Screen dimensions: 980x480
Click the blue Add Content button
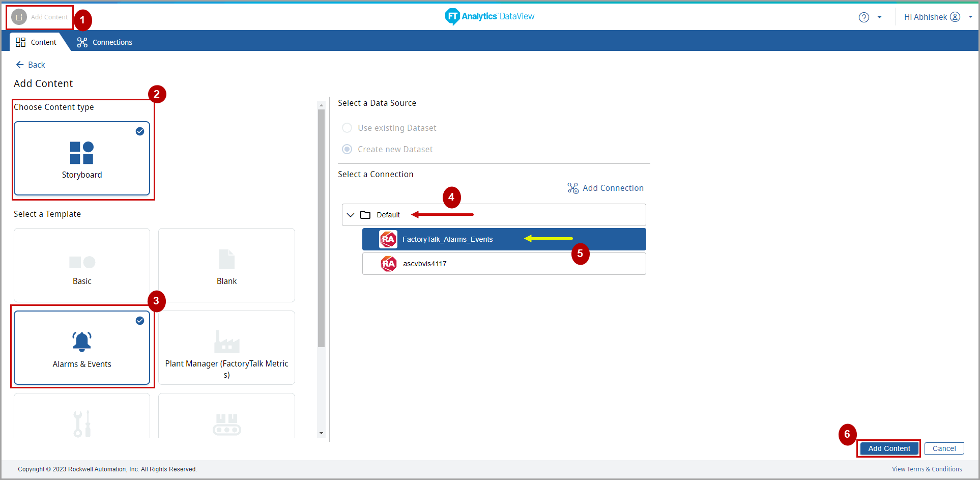[889, 448]
